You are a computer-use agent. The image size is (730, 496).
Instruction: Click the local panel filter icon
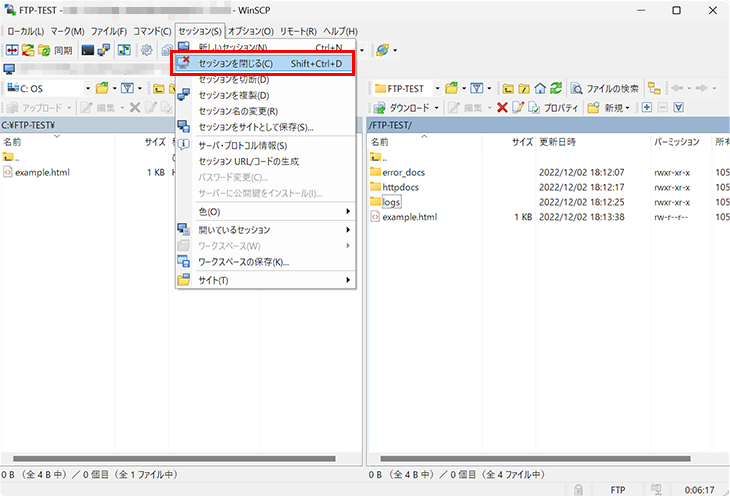127,88
